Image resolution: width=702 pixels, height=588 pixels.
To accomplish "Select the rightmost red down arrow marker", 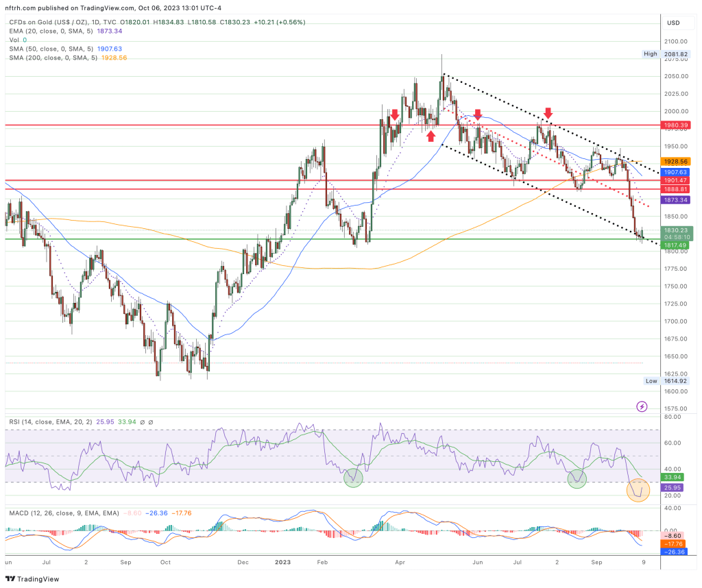I will pos(548,112).
